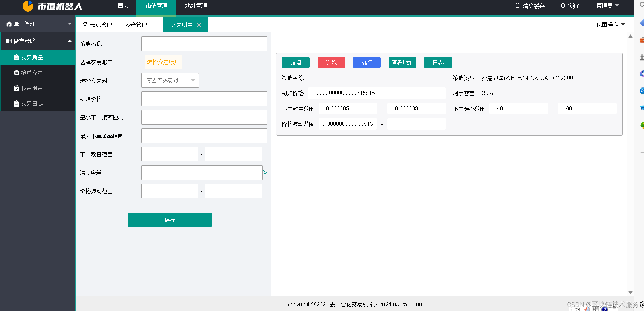Click the red 删除 button
Screen dimensions: 644x311
coord(331,62)
